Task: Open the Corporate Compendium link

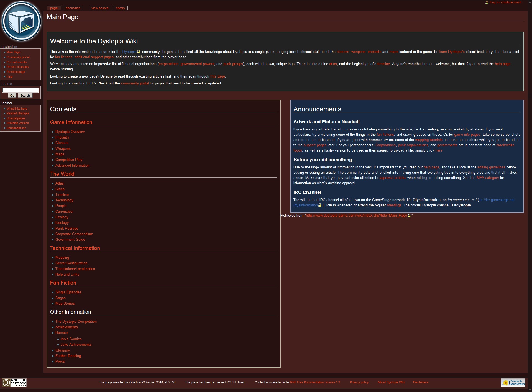Action: pyautogui.click(x=74, y=234)
